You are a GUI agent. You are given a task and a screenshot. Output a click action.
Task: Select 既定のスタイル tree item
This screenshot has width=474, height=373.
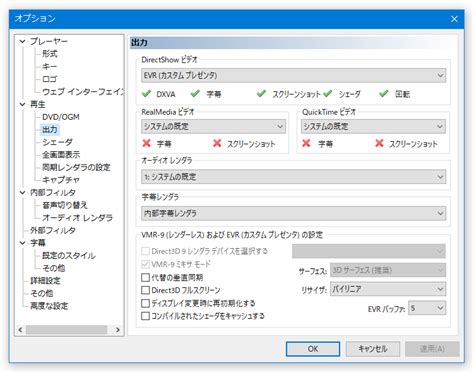(x=69, y=256)
